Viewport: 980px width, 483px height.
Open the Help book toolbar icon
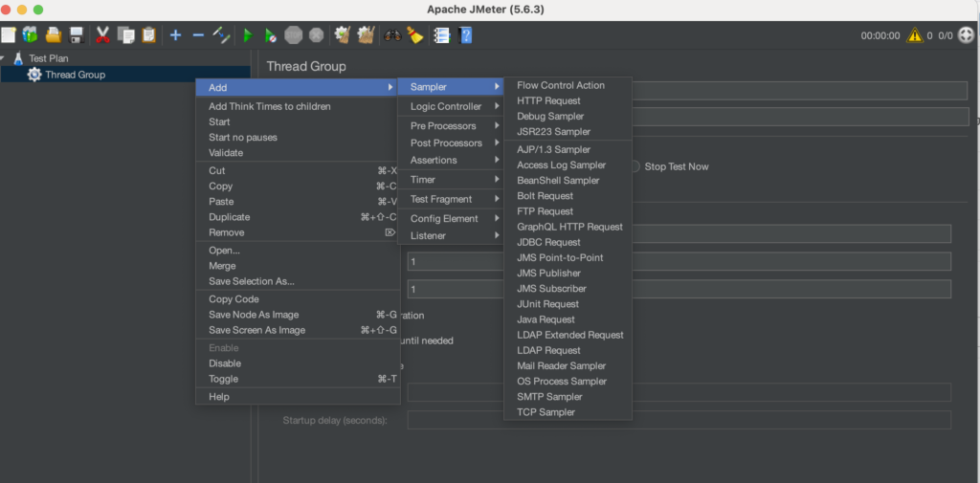[465, 35]
